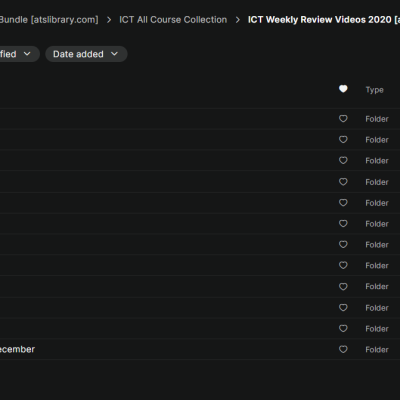Toggle heart on the third folder row
Viewport: 400px width, 400px height.
pyautogui.click(x=343, y=160)
